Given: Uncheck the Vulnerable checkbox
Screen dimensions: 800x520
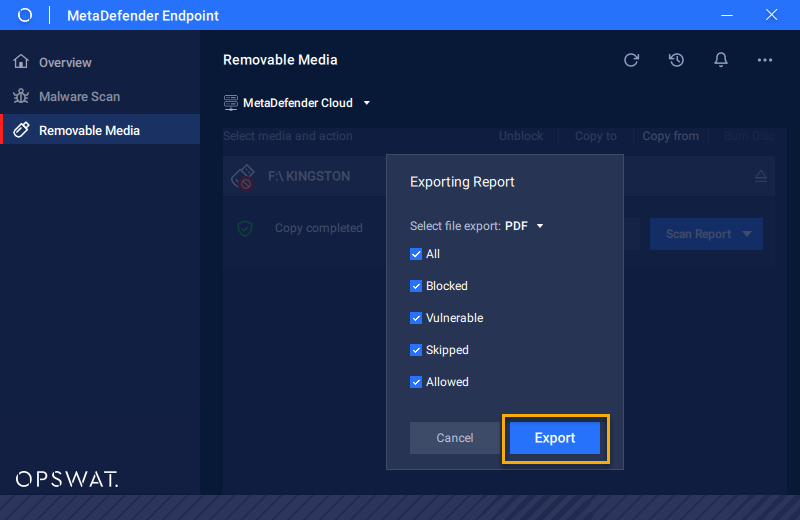Looking at the screenshot, I should [x=416, y=318].
